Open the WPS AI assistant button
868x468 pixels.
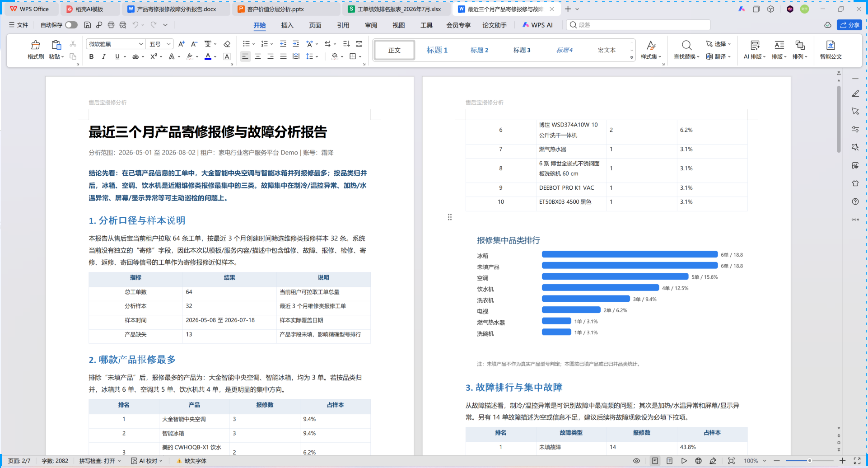point(537,25)
